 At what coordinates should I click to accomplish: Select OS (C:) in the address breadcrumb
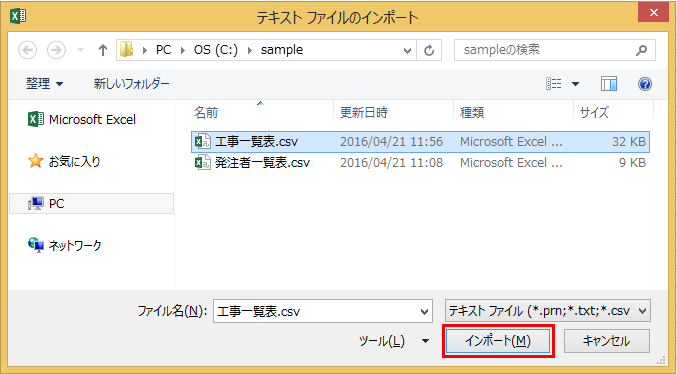215,50
